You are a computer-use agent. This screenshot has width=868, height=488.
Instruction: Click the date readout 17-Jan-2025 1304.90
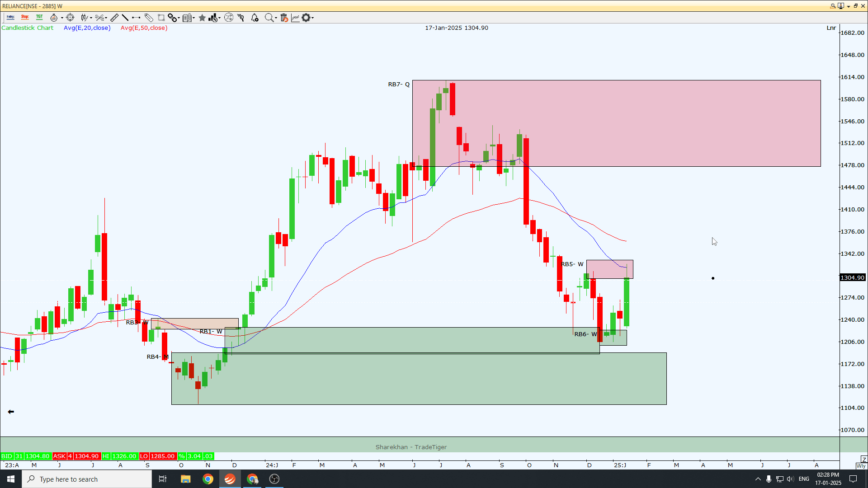pyautogui.click(x=457, y=28)
